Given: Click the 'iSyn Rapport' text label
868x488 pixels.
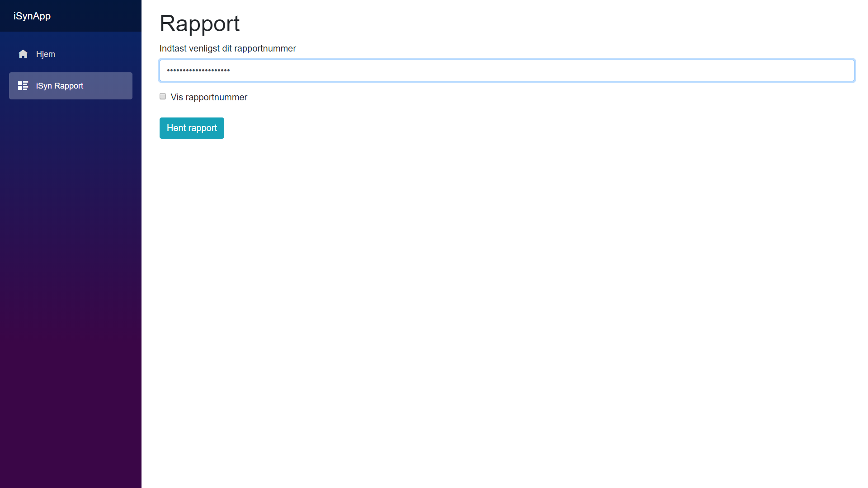Looking at the screenshot, I should click(x=60, y=86).
